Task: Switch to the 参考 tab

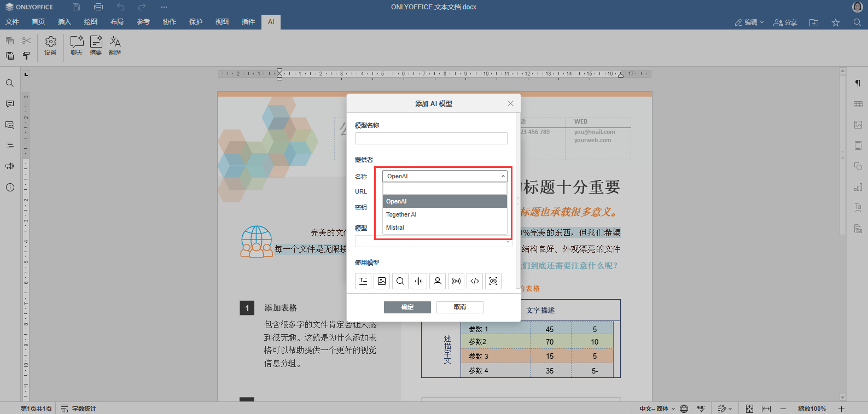Action: 143,22
